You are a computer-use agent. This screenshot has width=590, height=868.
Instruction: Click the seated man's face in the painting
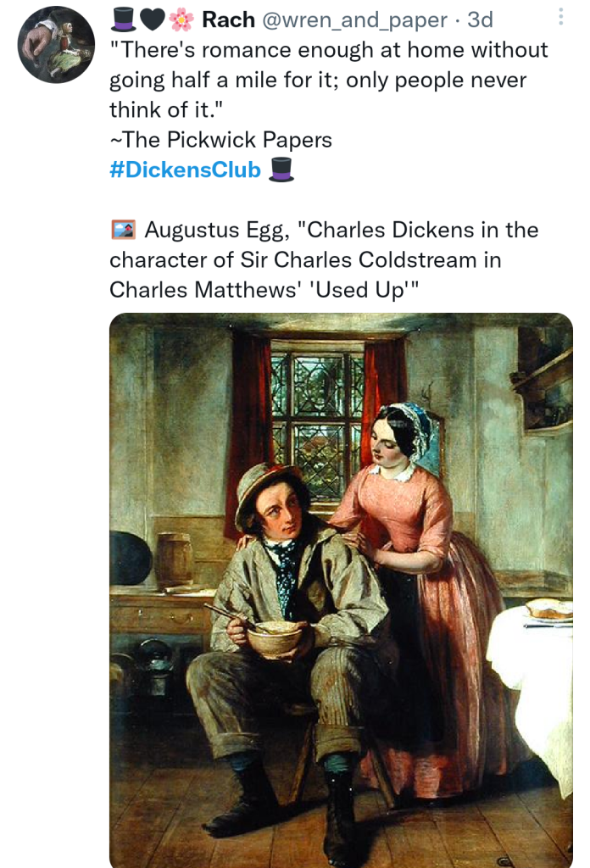[280, 515]
